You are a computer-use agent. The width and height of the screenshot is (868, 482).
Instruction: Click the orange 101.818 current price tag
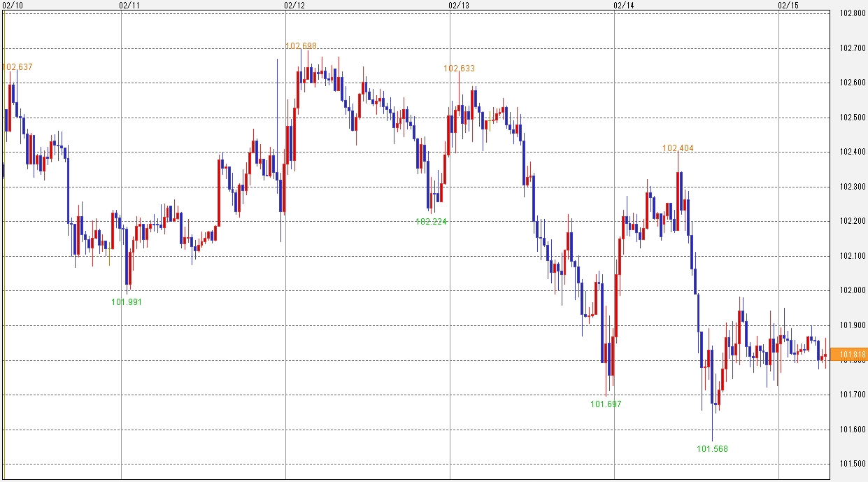pyautogui.click(x=851, y=355)
